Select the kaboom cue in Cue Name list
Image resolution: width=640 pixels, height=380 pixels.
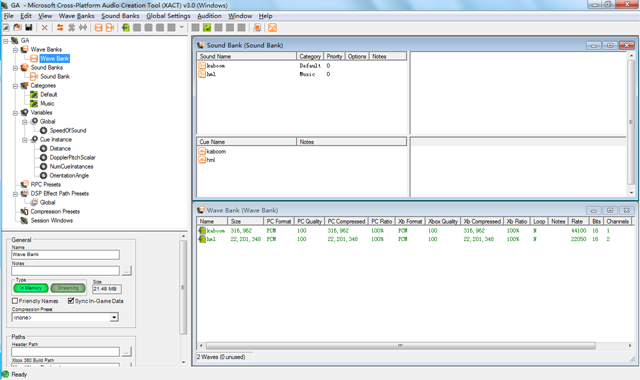(216, 151)
